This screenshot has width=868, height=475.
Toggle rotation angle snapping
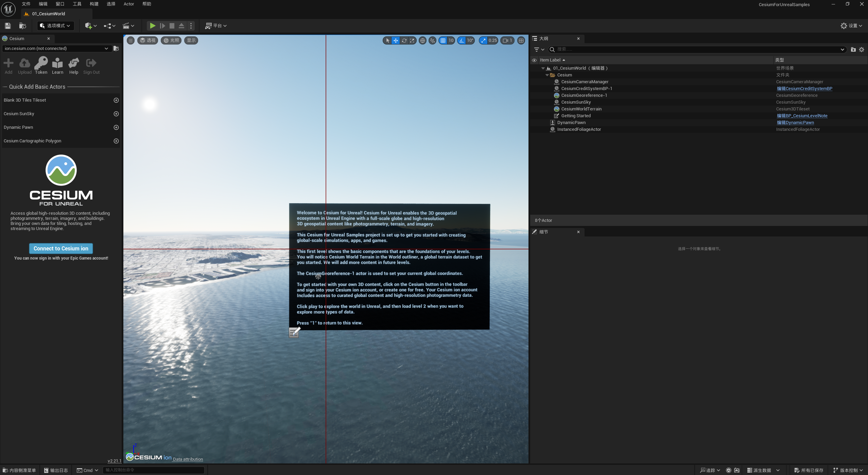[462, 40]
